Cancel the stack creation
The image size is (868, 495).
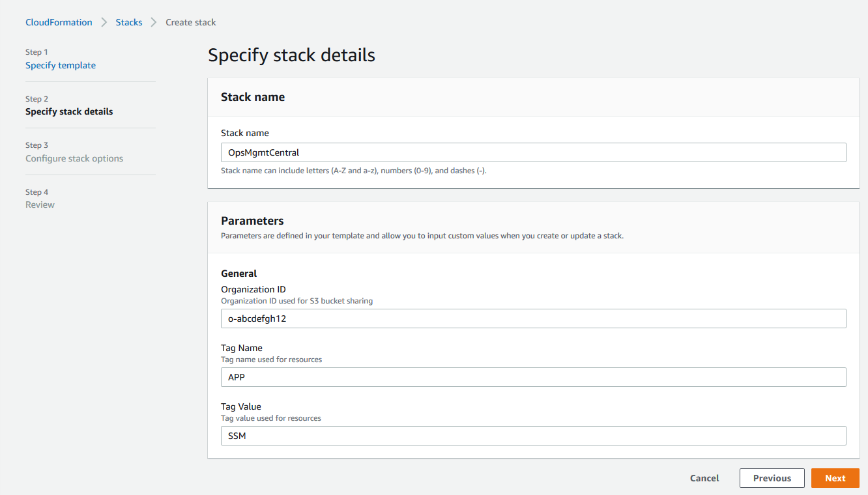[704, 478]
